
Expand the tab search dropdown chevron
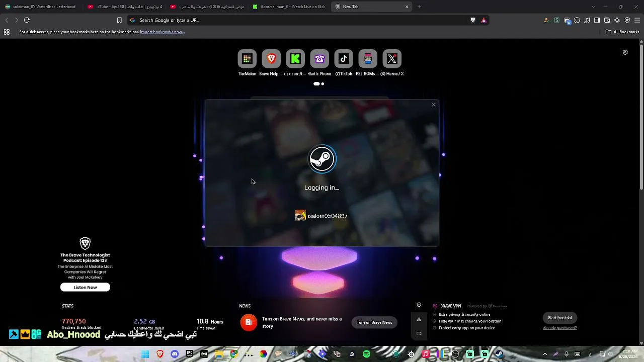pyautogui.click(x=593, y=7)
